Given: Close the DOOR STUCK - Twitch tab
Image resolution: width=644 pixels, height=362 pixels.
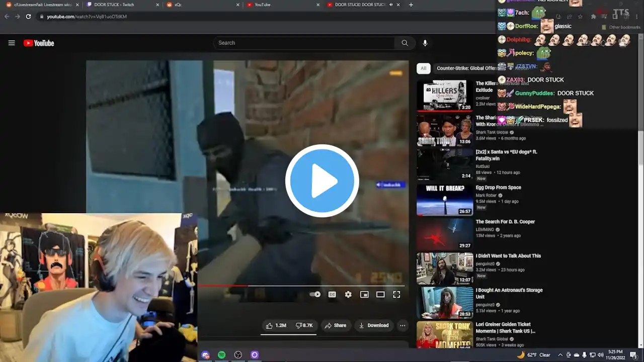Looking at the screenshot, I should click(x=157, y=5).
